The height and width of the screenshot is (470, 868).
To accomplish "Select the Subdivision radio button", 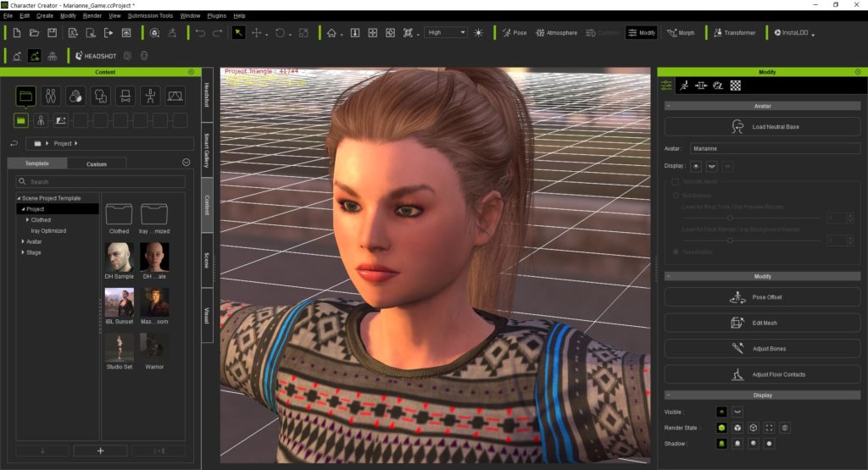I will [676, 196].
